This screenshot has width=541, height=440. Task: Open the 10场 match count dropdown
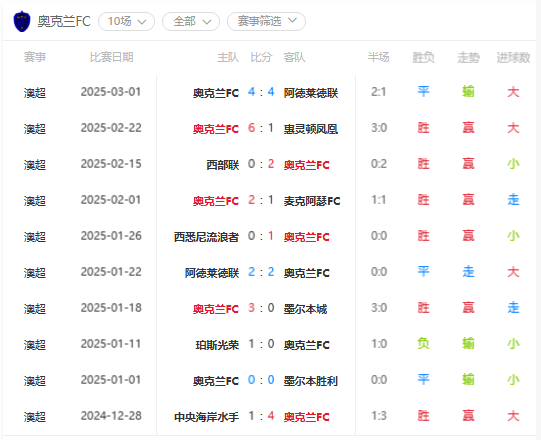[126, 21]
